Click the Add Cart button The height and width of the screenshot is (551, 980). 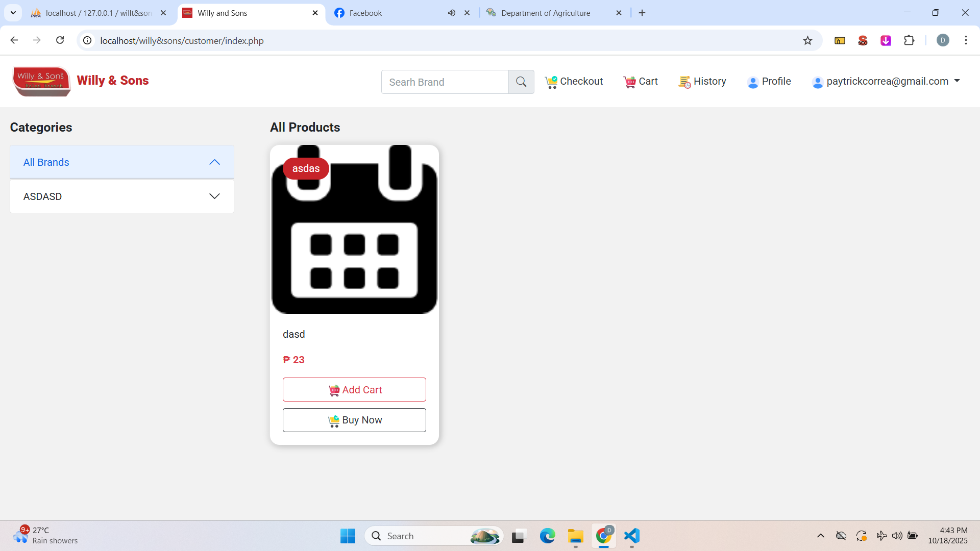[x=354, y=390]
